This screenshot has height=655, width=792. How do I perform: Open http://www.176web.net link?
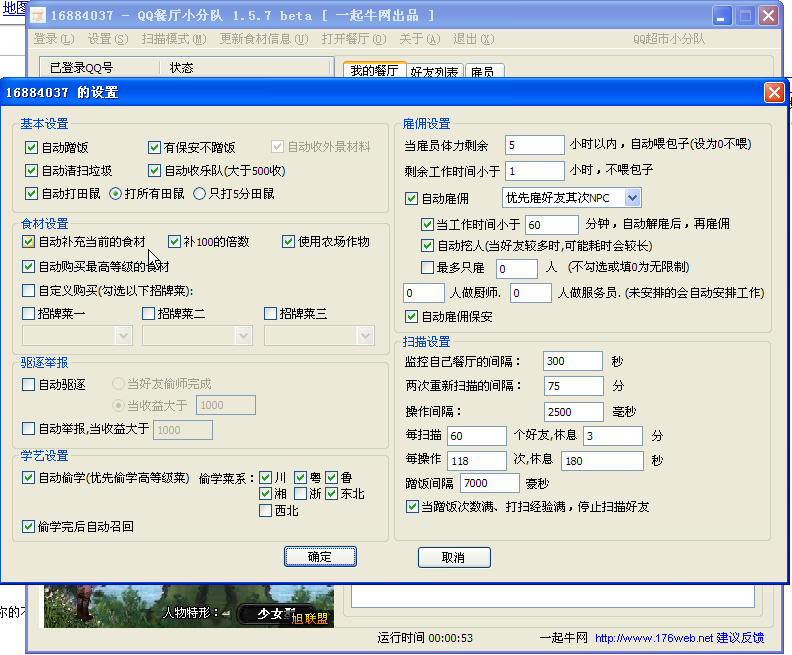pyautogui.click(x=654, y=638)
